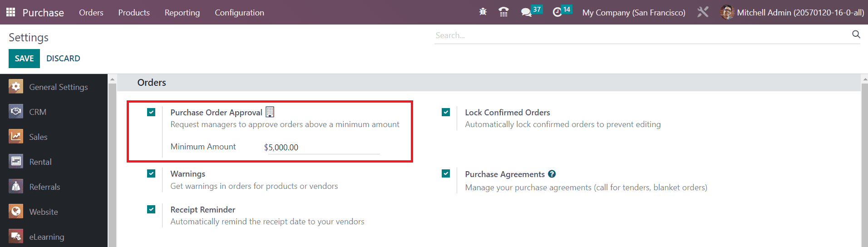868x247 pixels.
Task: Disable the Lock Confirmed Orders checkbox
Action: point(446,112)
